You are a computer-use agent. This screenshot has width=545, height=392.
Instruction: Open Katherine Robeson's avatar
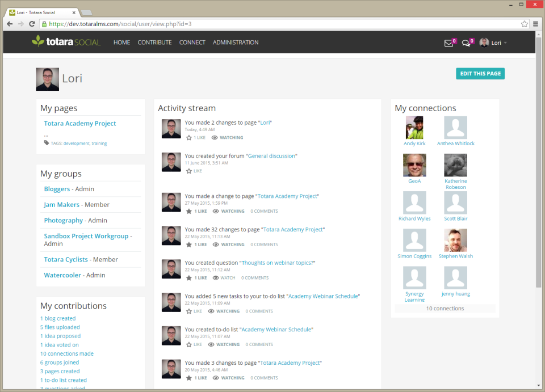point(455,165)
